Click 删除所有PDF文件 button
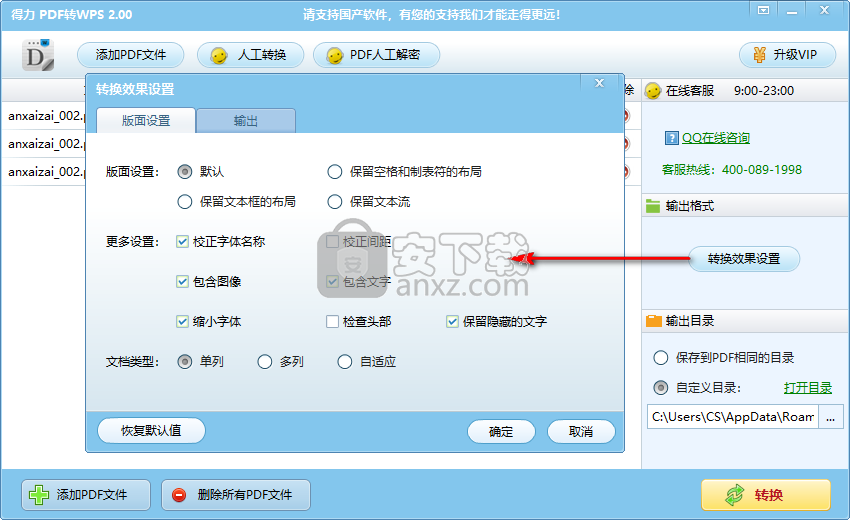 [236, 495]
